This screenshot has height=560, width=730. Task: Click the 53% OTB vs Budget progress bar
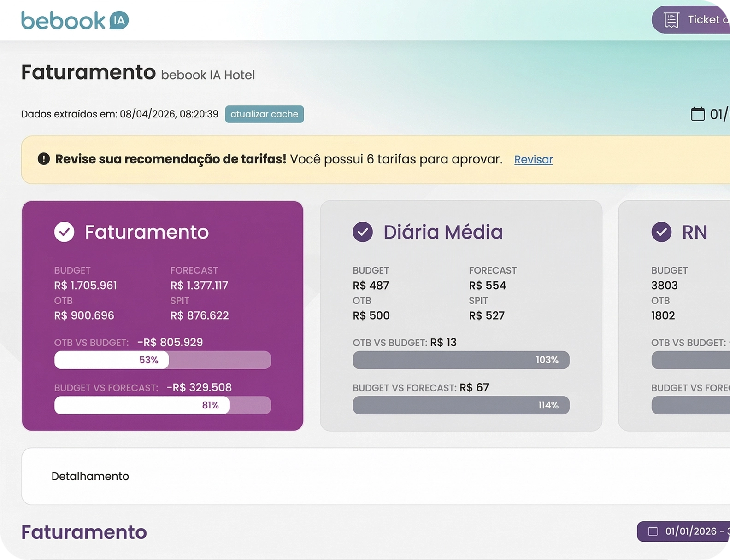coord(162,360)
